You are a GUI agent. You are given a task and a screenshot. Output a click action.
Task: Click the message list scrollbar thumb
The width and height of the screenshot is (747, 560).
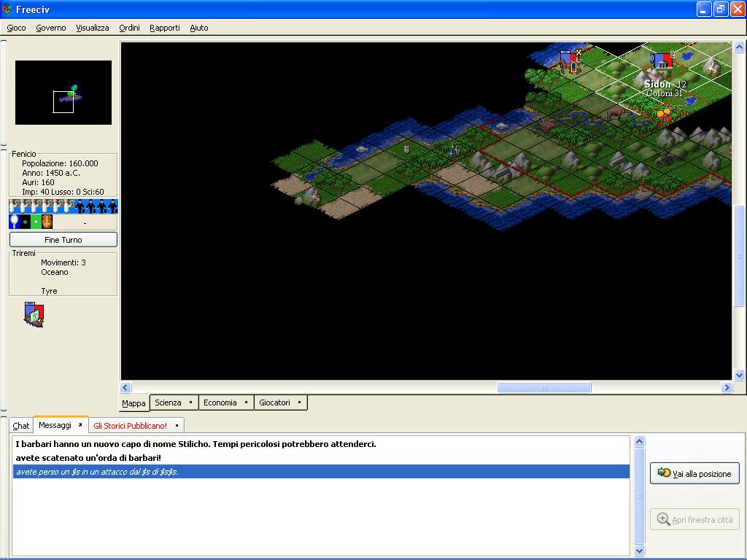point(639,496)
